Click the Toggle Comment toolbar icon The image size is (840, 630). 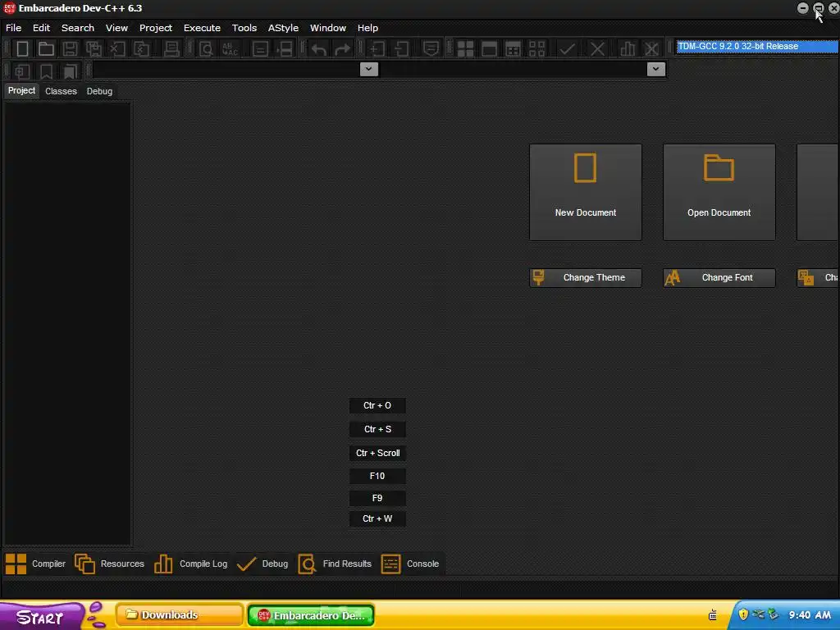click(x=431, y=48)
